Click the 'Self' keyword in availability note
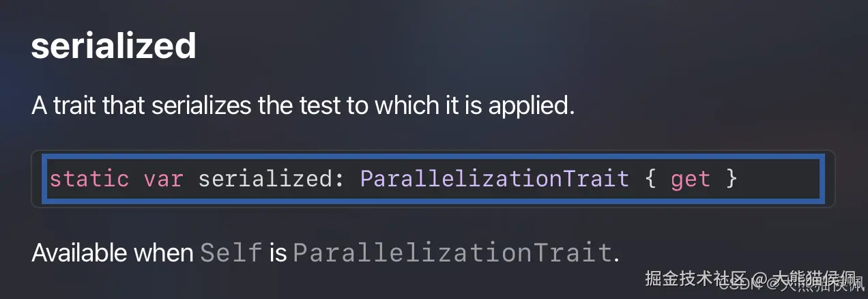The width and height of the screenshot is (868, 299). 231,253
